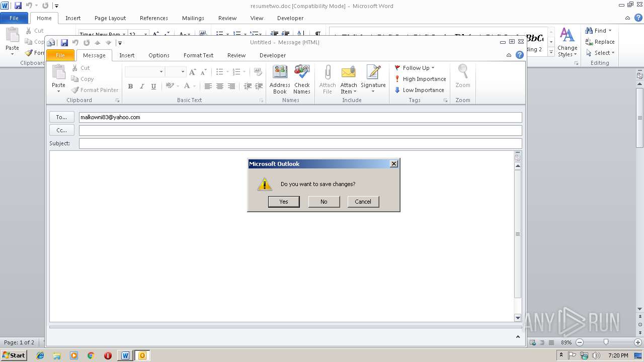Click the To field with malkowni83@yahoo.com

click(x=300, y=117)
